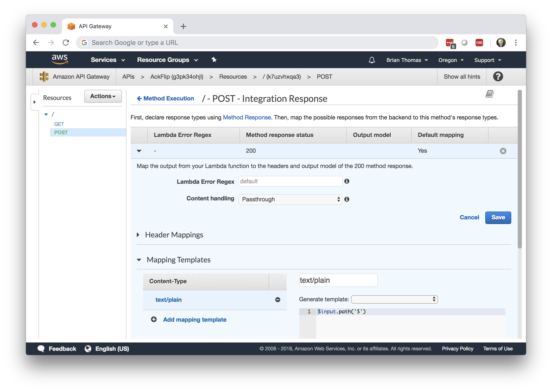Expand the Header Mappings section
The height and width of the screenshot is (392, 552).
(138, 235)
